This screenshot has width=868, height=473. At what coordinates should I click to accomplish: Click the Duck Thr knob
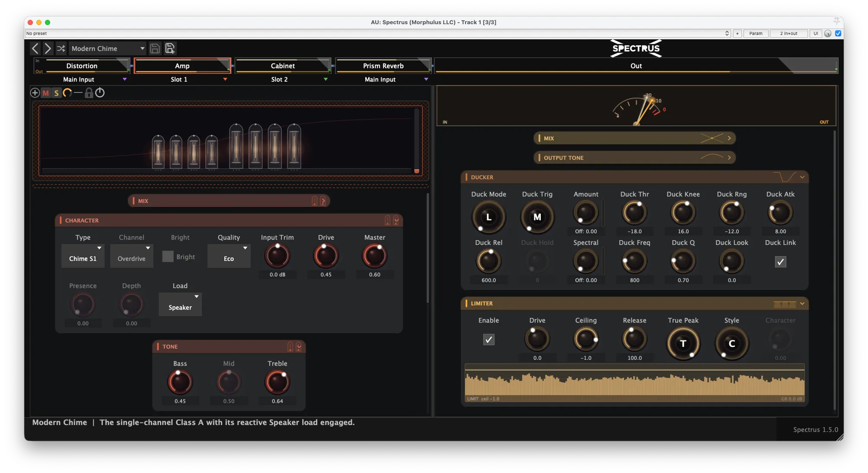pos(634,213)
